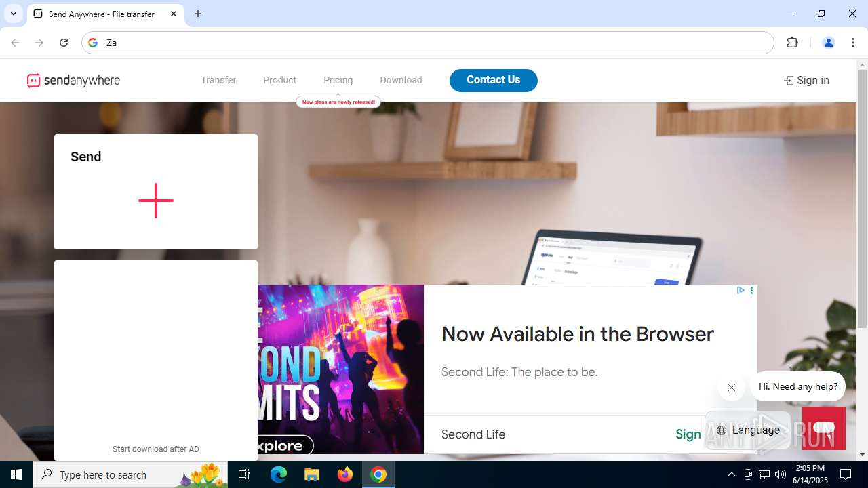
Task: Open the volume control in system tray
Action: pos(781,474)
